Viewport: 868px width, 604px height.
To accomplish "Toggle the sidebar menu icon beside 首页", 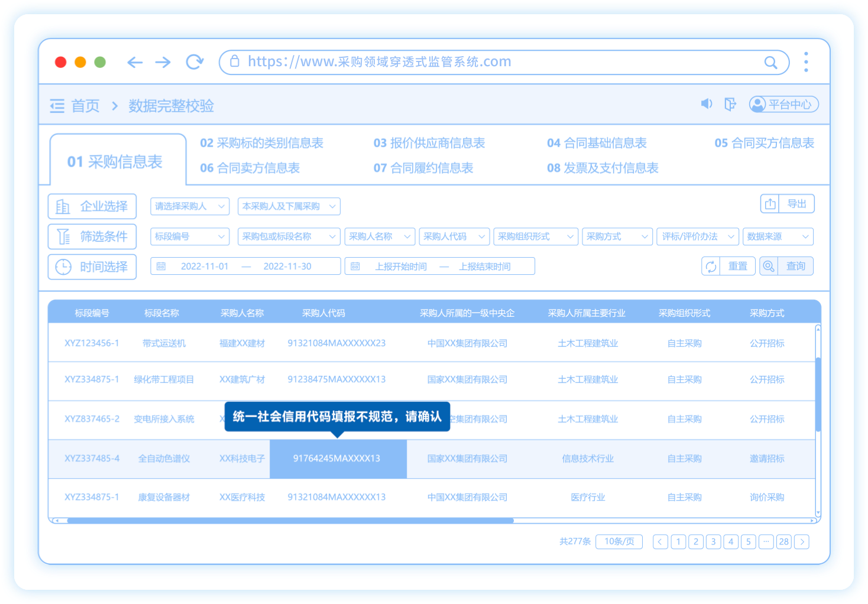I will point(57,106).
